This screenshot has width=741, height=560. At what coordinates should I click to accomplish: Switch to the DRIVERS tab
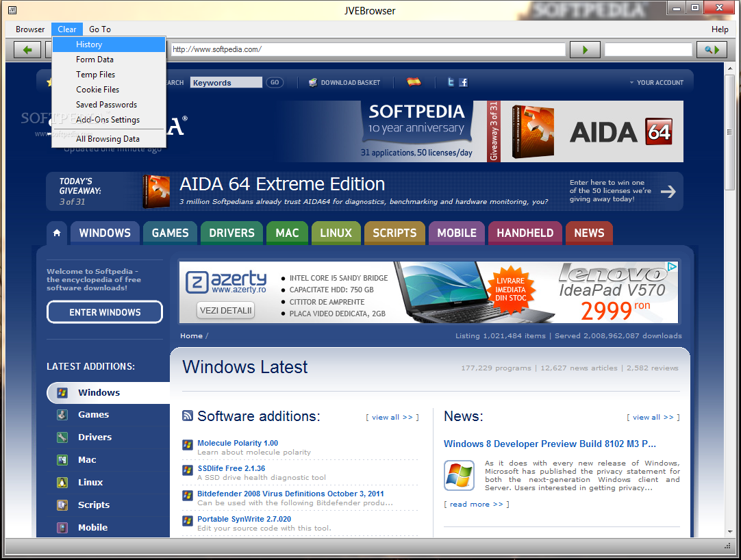pyautogui.click(x=231, y=233)
